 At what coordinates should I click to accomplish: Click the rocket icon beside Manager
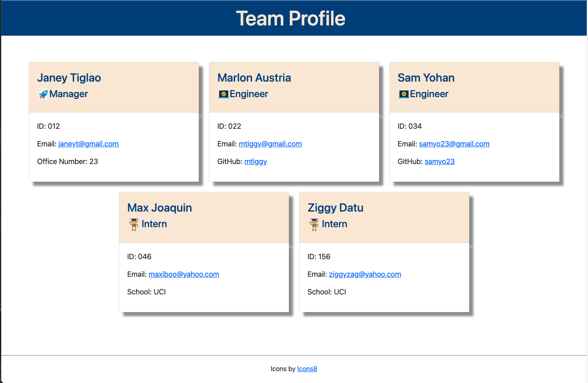(43, 94)
